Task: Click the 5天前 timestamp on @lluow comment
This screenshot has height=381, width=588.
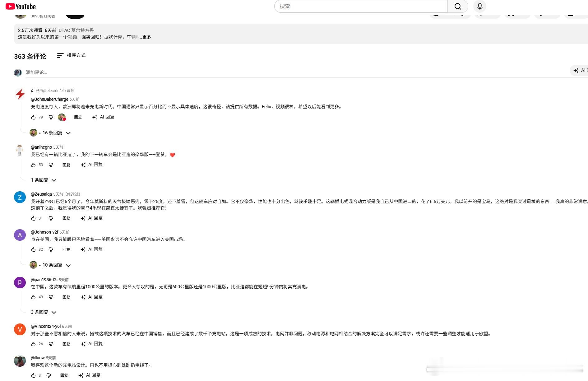Action: [x=51, y=358]
